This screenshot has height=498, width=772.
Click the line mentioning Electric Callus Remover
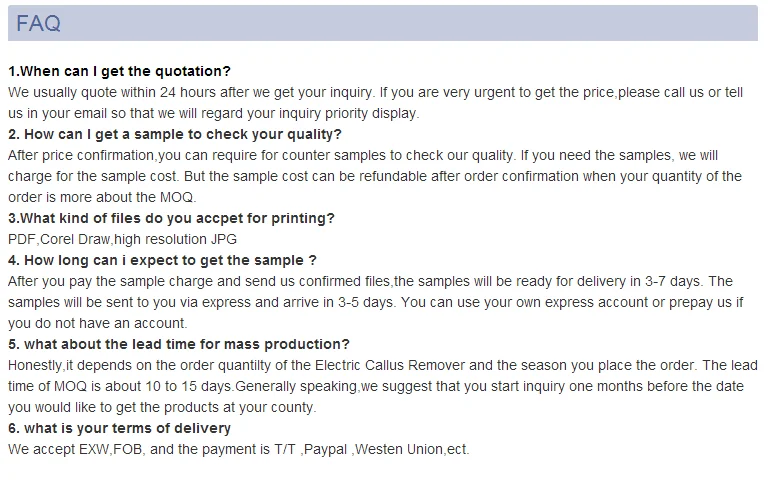point(380,365)
